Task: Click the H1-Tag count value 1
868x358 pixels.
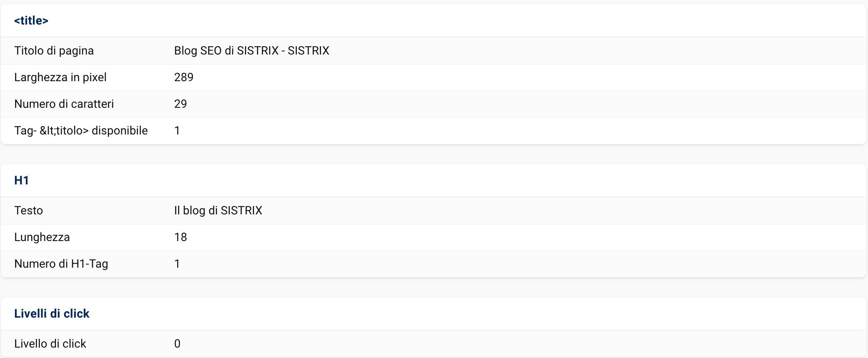Action: (x=177, y=264)
